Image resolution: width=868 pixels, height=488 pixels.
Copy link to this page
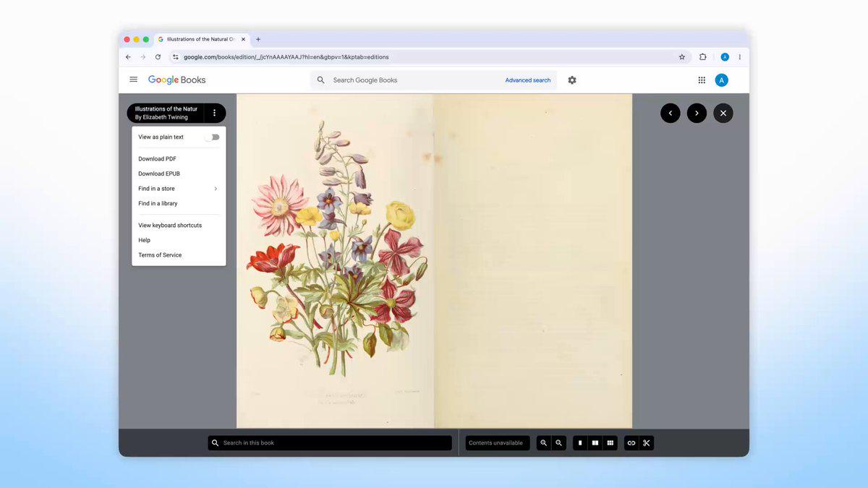[631, 443]
